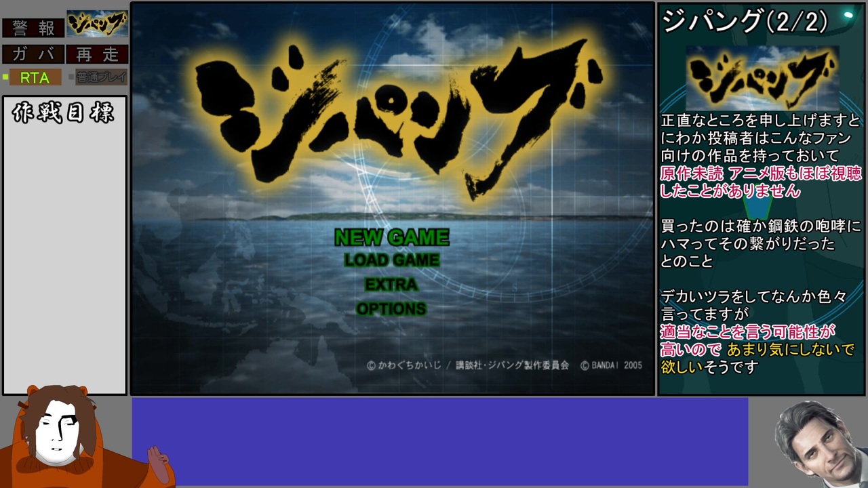Image resolution: width=868 pixels, height=488 pixels.
Task: Click the ジパング(2/2) panel title
Action: point(745,22)
